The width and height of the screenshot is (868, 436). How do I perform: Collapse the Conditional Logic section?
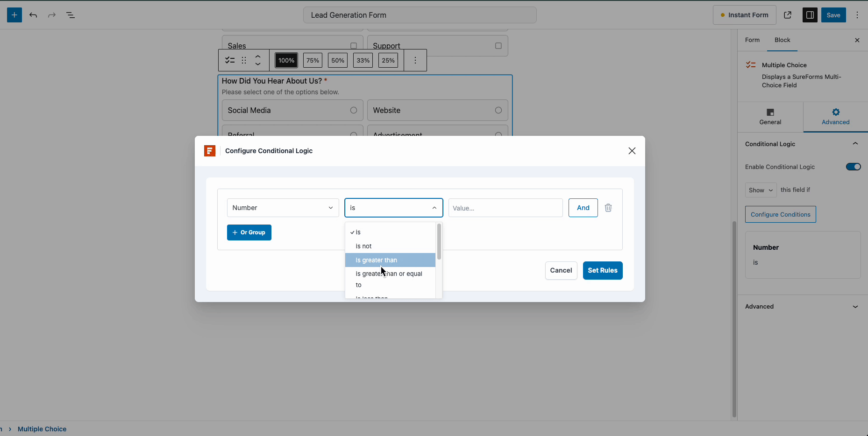(855, 144)
